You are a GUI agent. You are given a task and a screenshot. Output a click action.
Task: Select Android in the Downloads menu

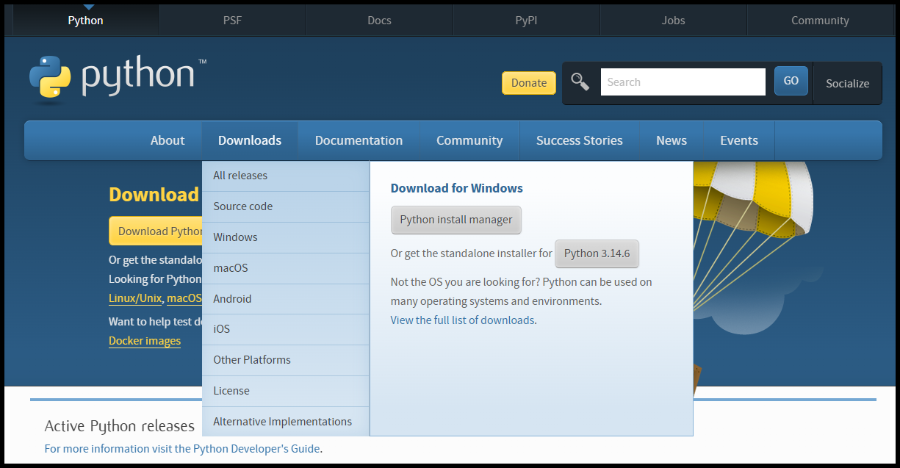(285, 299)
